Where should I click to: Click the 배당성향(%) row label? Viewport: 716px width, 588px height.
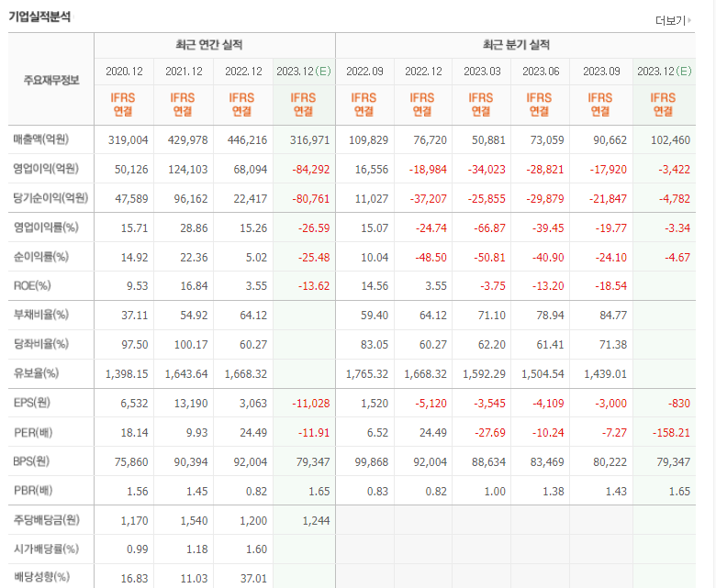(x=41, y=577)
